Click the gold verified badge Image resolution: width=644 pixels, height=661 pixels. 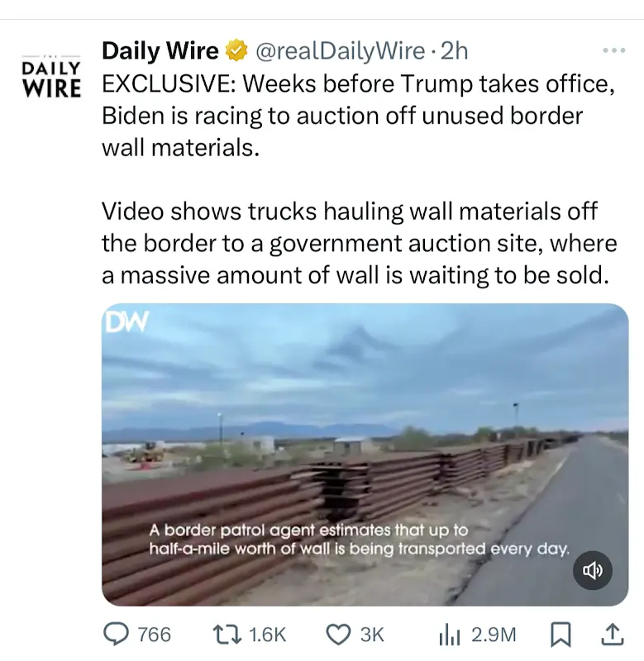[237, 51]
